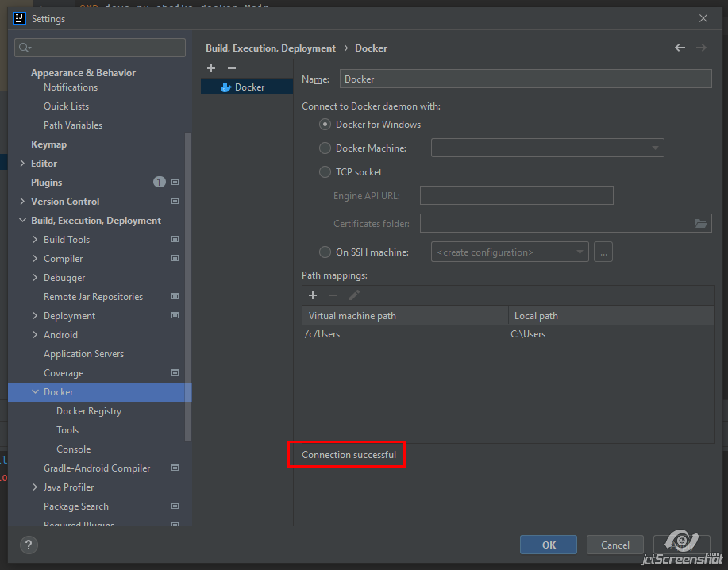Expand the Debugger node

(35, 277)
